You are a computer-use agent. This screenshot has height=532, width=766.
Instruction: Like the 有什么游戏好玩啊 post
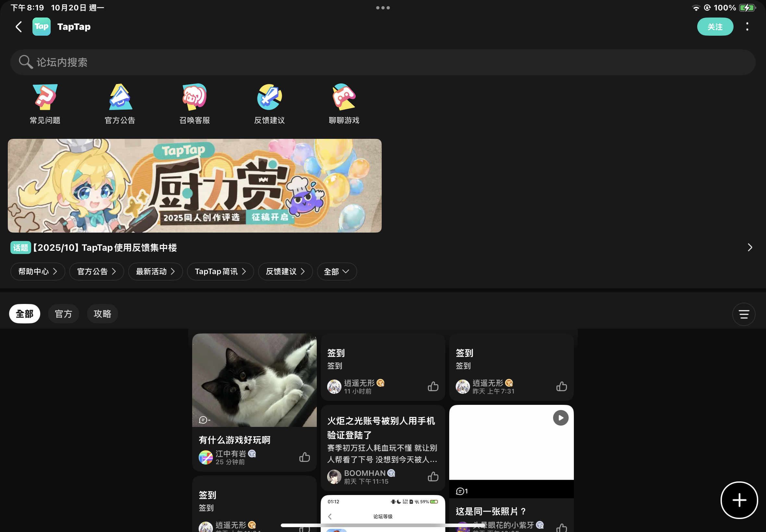[304, 457]
